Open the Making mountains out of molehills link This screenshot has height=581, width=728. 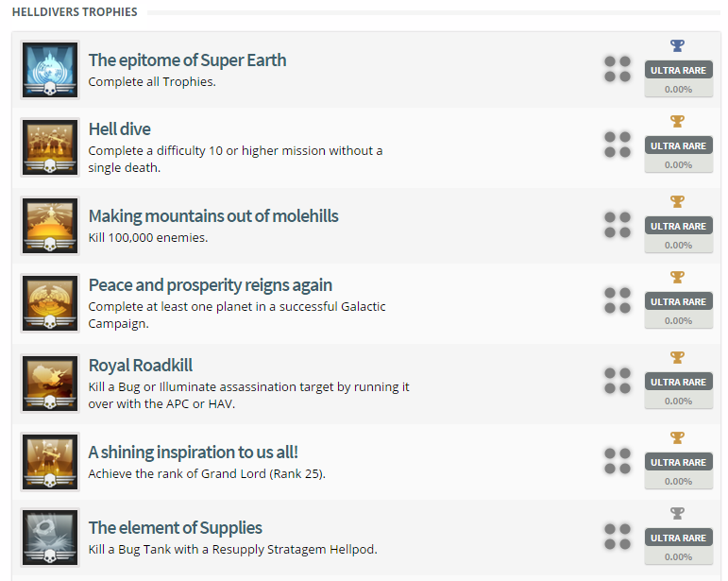pos(213,216)
